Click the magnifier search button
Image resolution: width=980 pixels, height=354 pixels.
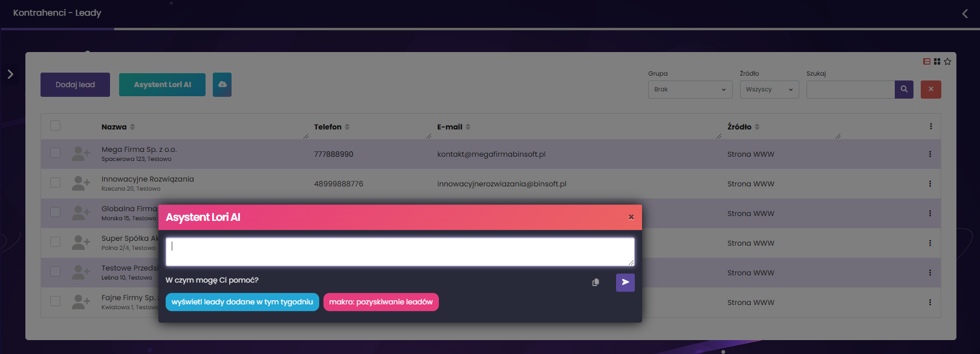(x=904, y=90)
